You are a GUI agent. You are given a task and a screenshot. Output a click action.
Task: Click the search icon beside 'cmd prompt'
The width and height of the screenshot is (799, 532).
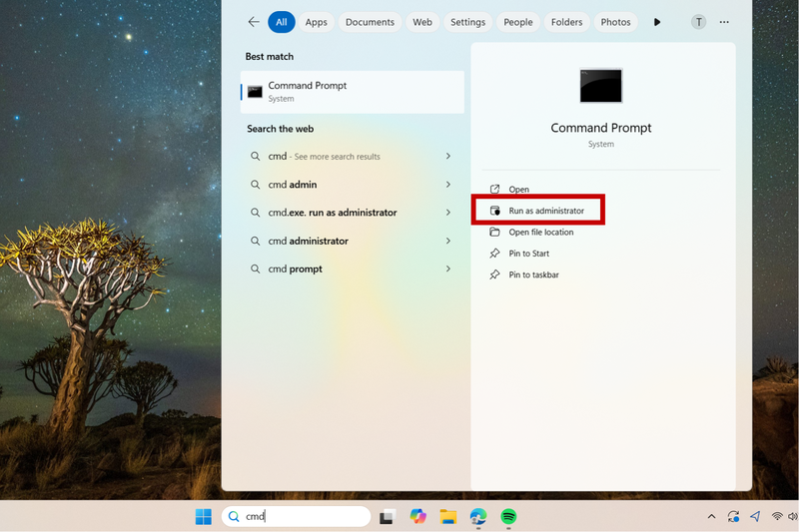(x=256, y=268)
